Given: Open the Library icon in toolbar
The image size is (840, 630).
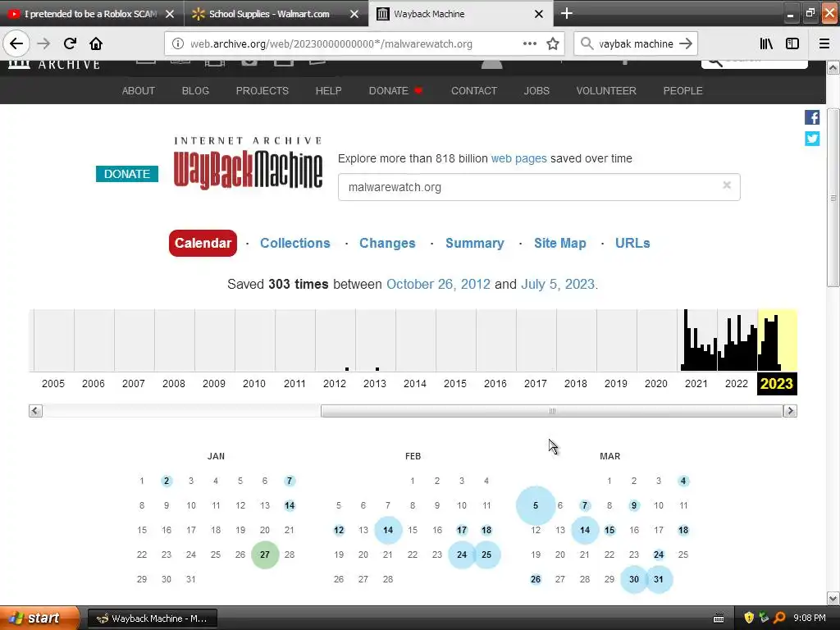Looking at the screenshot, I should click(x=766, y=44).
